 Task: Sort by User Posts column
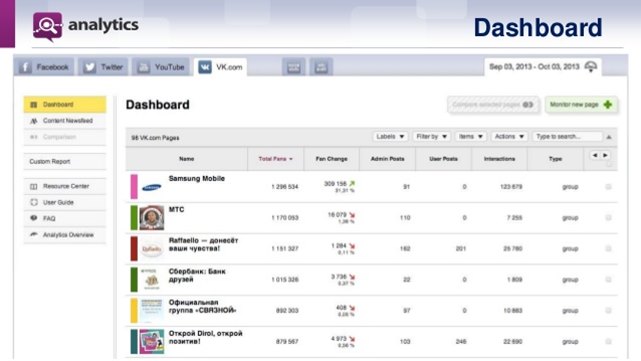pyautogui.click(x=444, y=159)
